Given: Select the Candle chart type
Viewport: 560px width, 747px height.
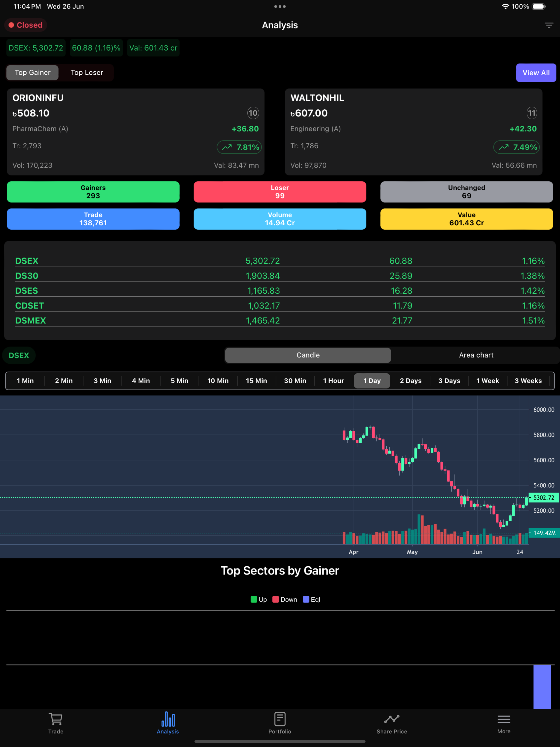Looking at the screenshot, I should pyautogui.click(x=308, y=355).
